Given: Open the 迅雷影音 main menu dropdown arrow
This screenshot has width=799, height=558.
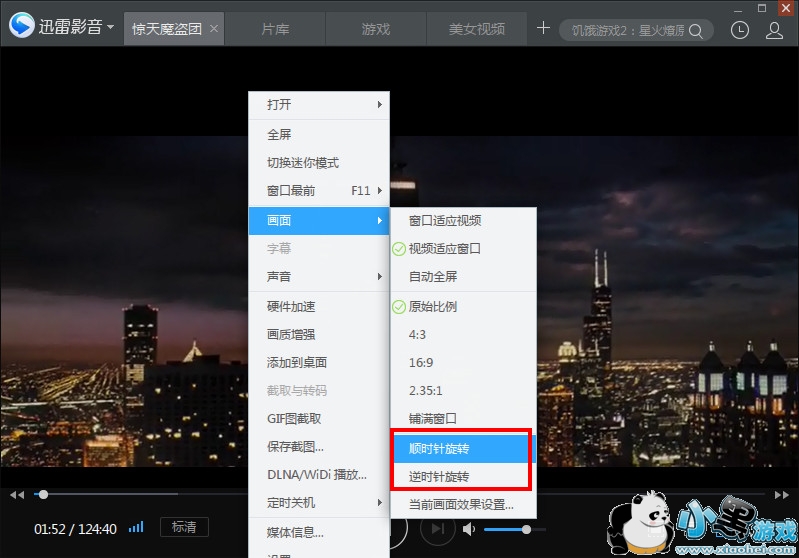Looking at the screenshot, I should tap(111, 26).
